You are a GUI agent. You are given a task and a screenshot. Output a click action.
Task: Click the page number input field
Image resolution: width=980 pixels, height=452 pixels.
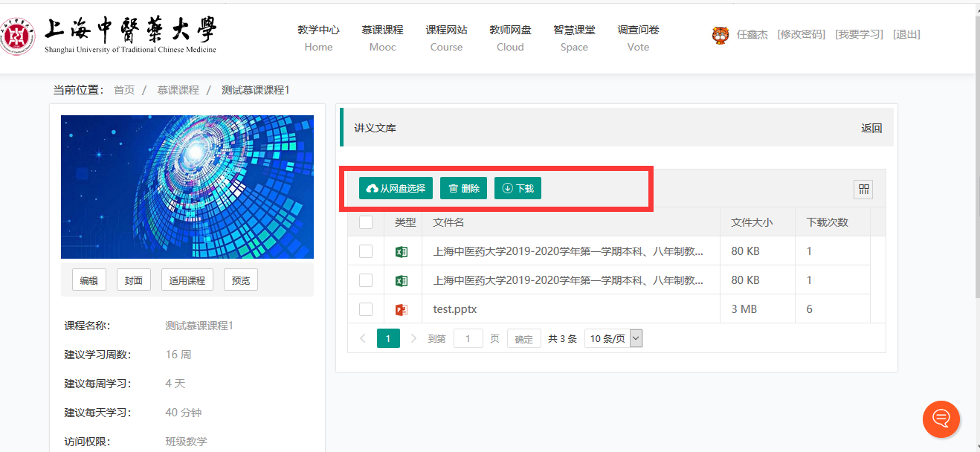(468, 338)
